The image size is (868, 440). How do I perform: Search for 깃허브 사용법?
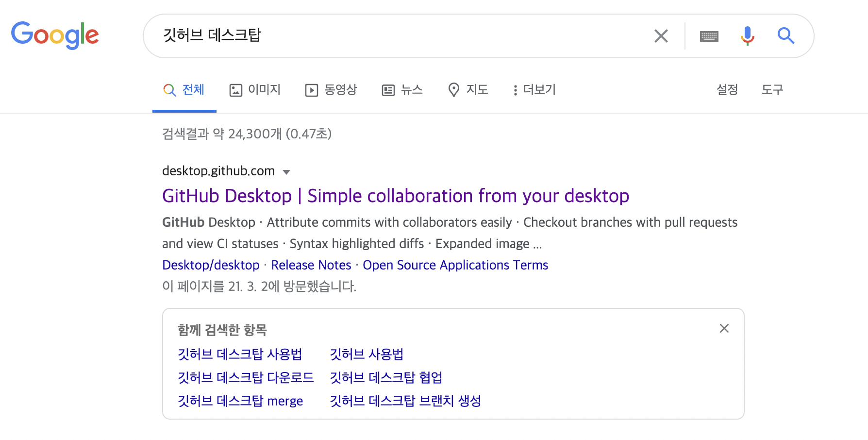[367, 355]
